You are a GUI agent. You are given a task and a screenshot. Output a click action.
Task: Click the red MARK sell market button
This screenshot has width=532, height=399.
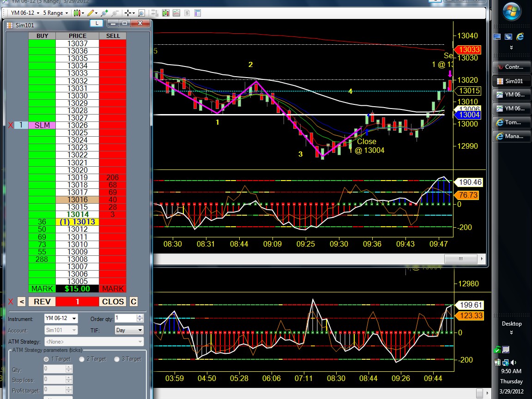click(113, 289)
